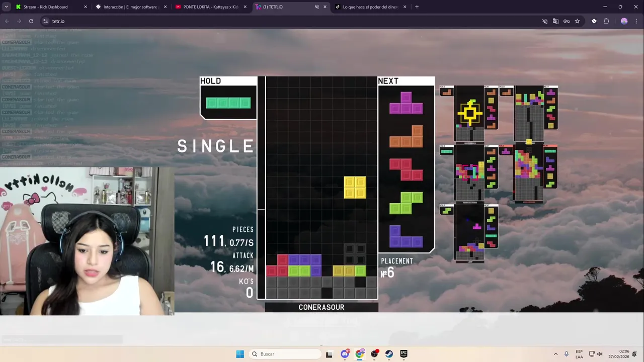This screenshot has height=362, width=644.
Task: Open a new browser tab
Action: click(417, 7)
